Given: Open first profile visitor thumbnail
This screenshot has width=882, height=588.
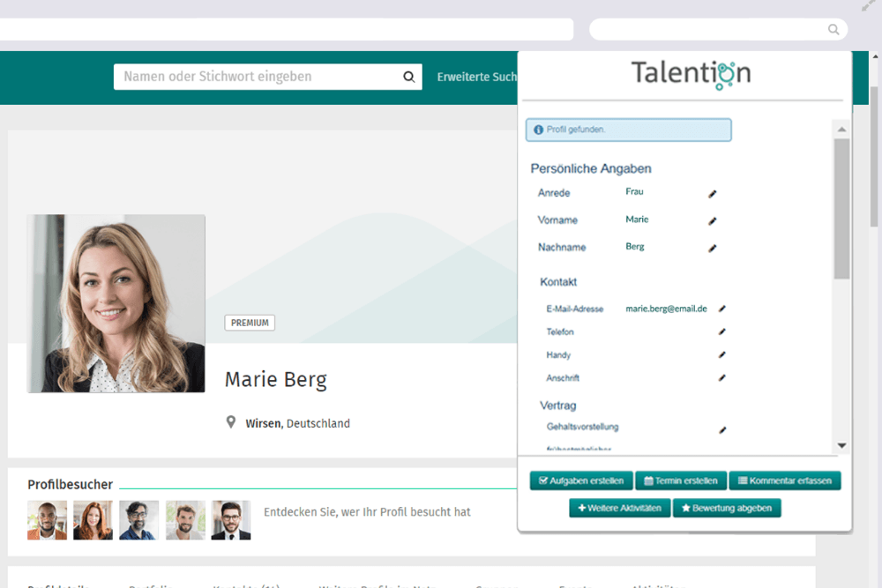Looking at the screenshot, I should [x=48, y=520].
